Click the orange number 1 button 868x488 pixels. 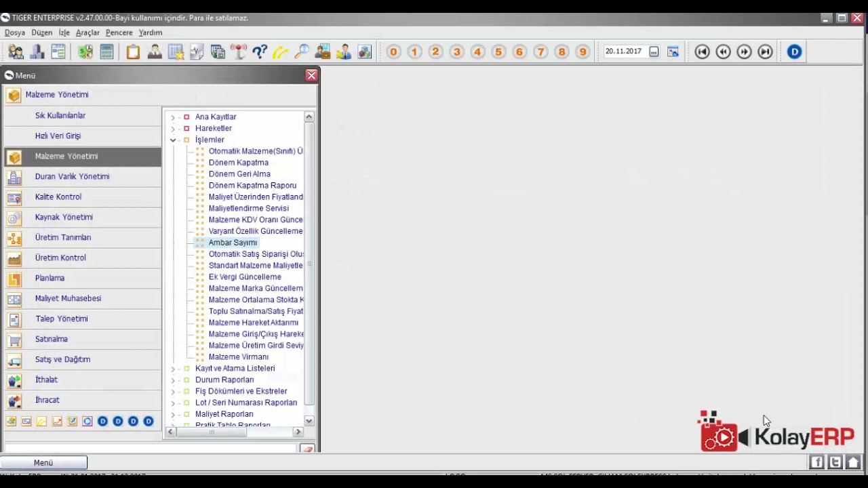click(414, 52)
